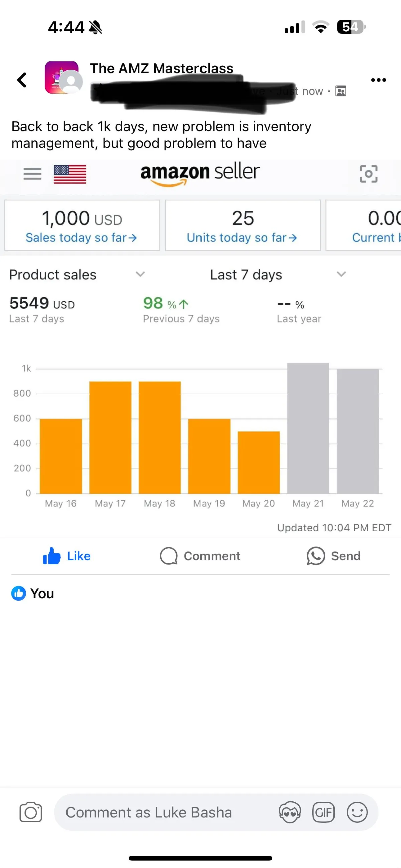Tap the May 21 gray bar

tap(308, 428)
